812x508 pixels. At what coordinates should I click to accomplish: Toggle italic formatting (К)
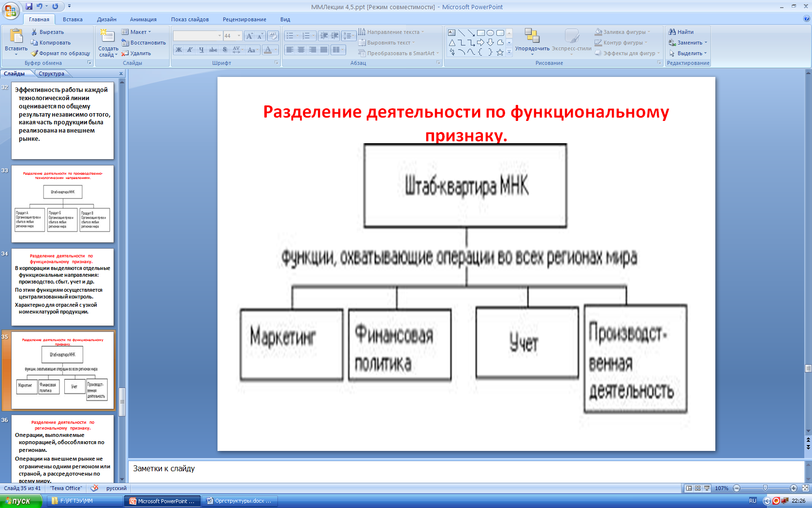(x=190, y=50)
